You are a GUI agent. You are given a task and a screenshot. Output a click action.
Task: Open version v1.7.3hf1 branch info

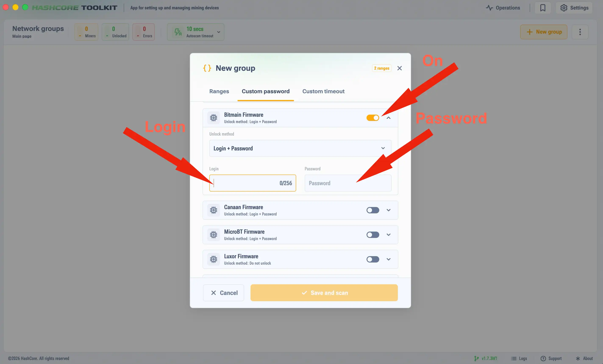pyautogui.click(x=486, y=358)
